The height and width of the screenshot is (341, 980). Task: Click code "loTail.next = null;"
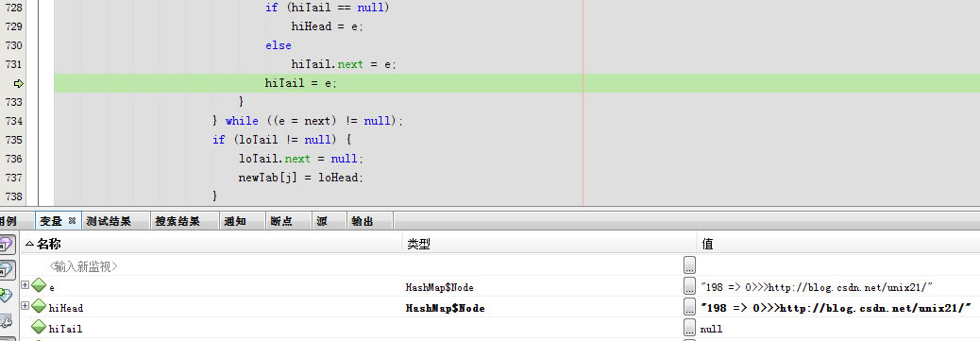pos(300,159)
